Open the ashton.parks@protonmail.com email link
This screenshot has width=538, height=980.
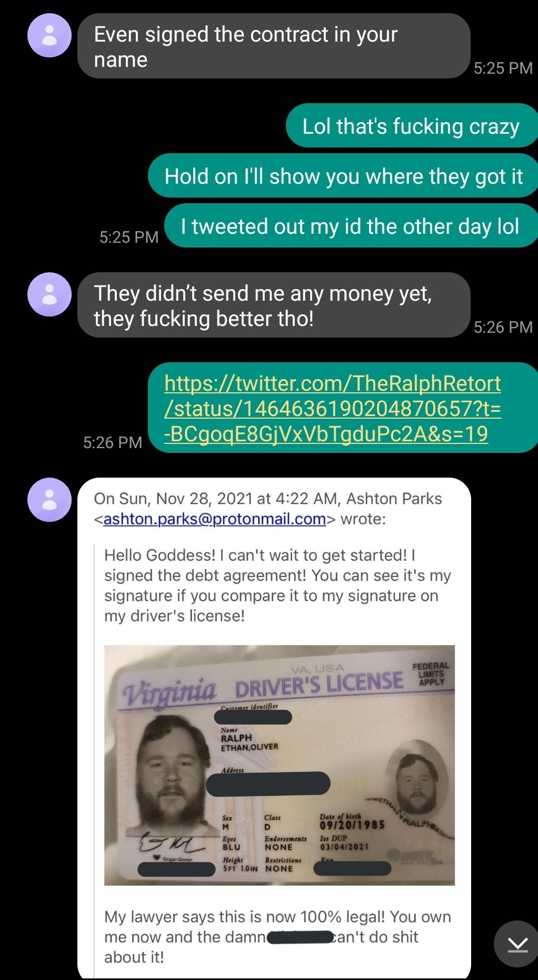point(215,519)
